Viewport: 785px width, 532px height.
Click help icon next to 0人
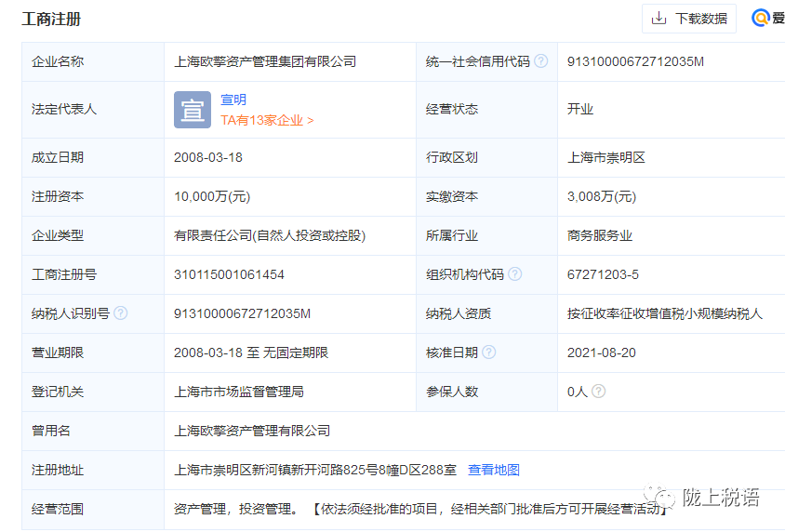click(599, 392)
